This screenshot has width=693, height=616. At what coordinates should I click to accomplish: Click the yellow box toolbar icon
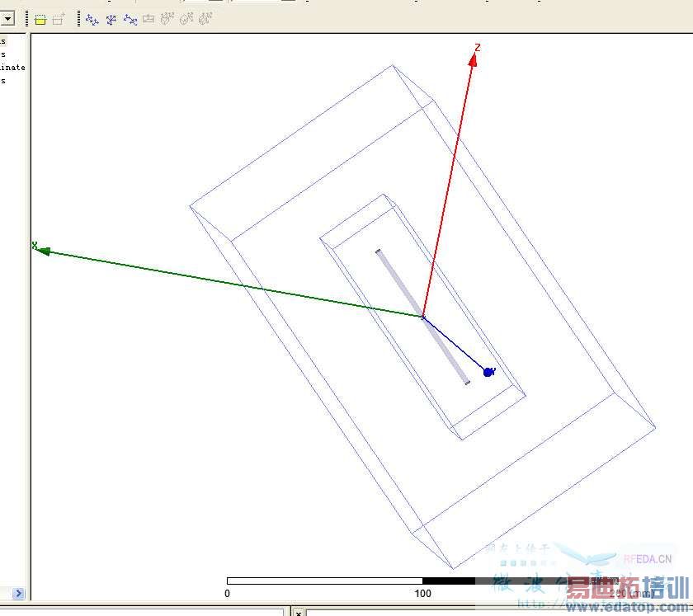click(x=40, y=20)
